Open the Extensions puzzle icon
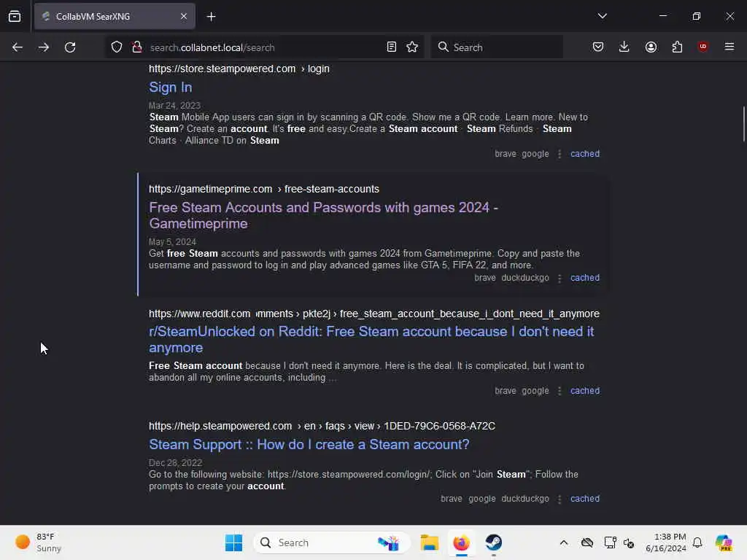 point(677,47)
